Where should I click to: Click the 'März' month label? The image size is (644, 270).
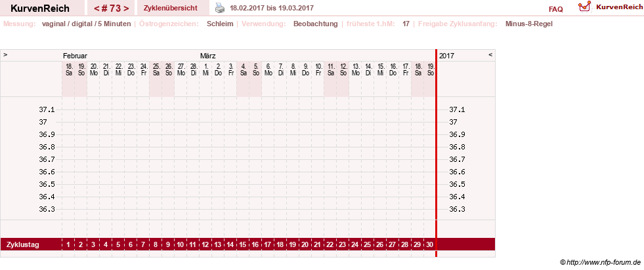208,56
